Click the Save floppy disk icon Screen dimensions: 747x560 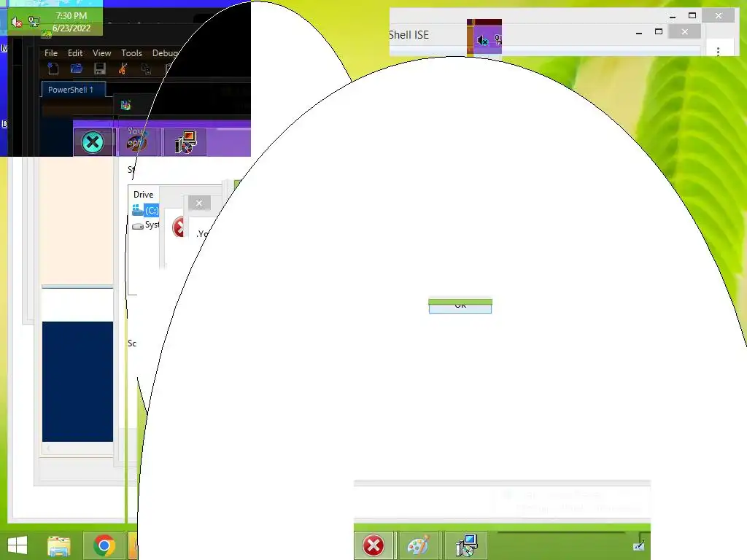(x=99, y=69)
